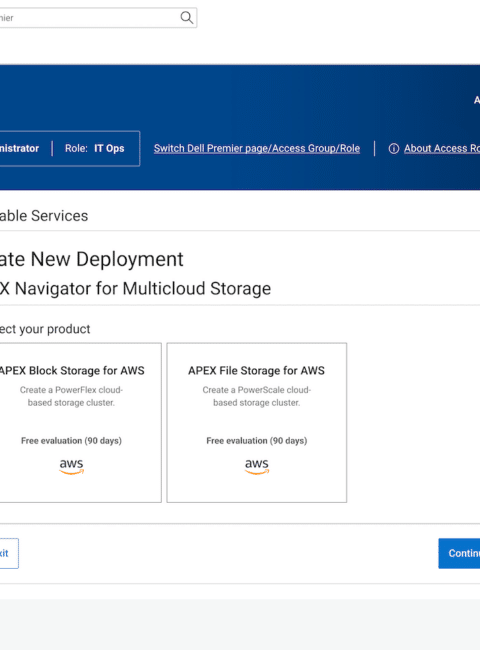This screenshot has height=650, width=480.
Task: Click the PowerFlex cloud-based storage cluster description
Action: pyautogui.click(x=71, y=396)
